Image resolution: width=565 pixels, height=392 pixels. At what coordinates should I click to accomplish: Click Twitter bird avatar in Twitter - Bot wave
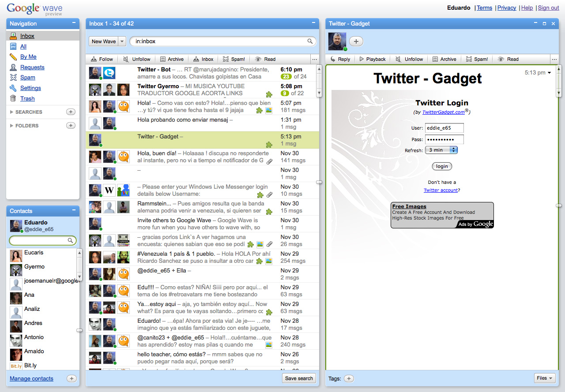click(x=109, y=73)
